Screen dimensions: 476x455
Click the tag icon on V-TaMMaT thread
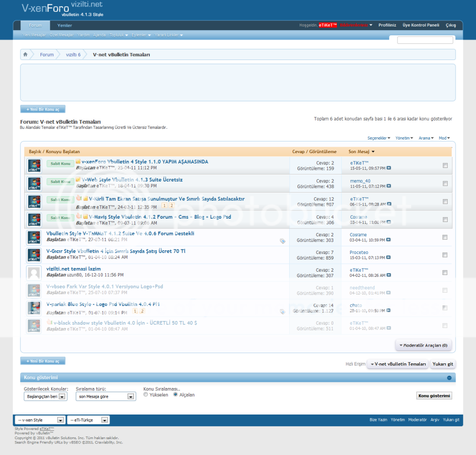point(282,241)
